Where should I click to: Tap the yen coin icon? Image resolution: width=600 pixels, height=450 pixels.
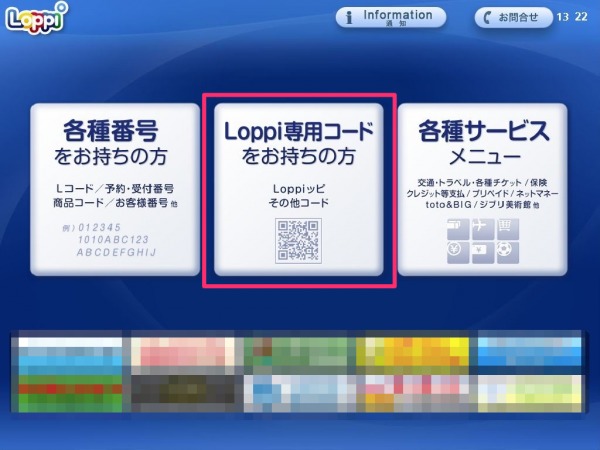pos(458,253)
